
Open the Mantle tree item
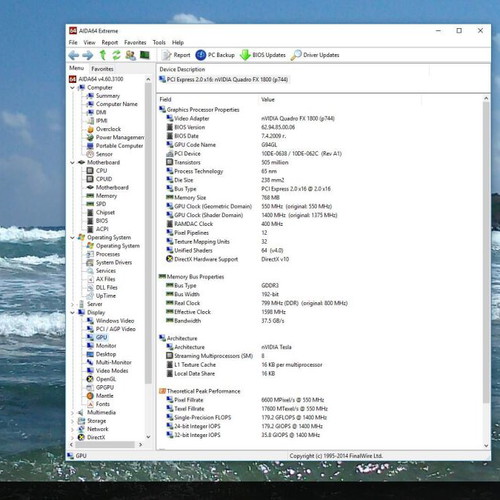105,396
